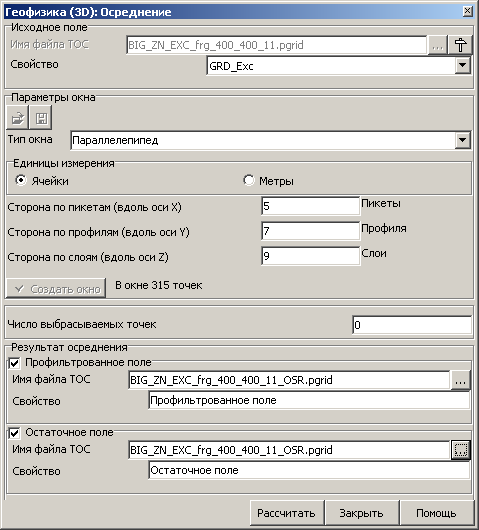This screenshot has width=479, height=530.
Task: Select the Метры units radio button
Action: click(x=248, y=180)
